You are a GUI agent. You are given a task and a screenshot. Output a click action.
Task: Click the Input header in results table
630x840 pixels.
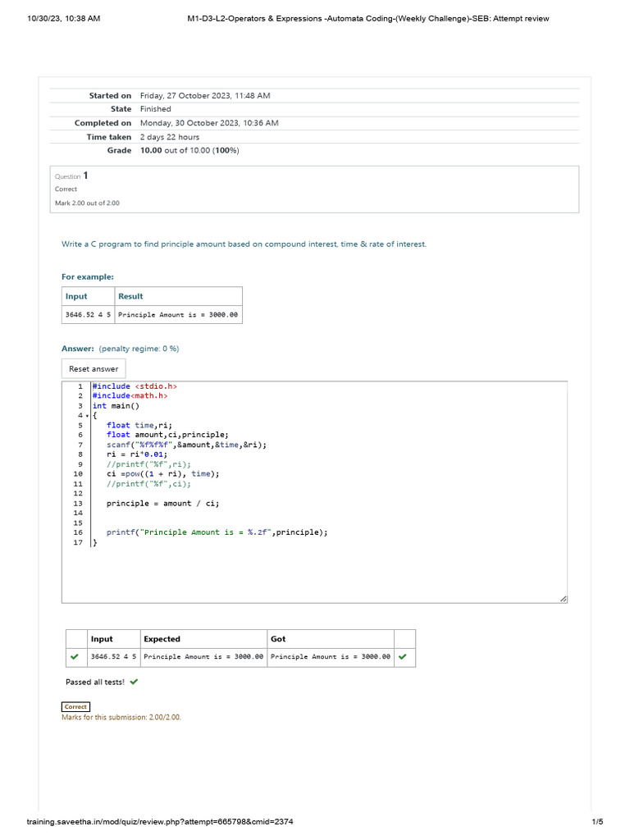tap(102, 639)
